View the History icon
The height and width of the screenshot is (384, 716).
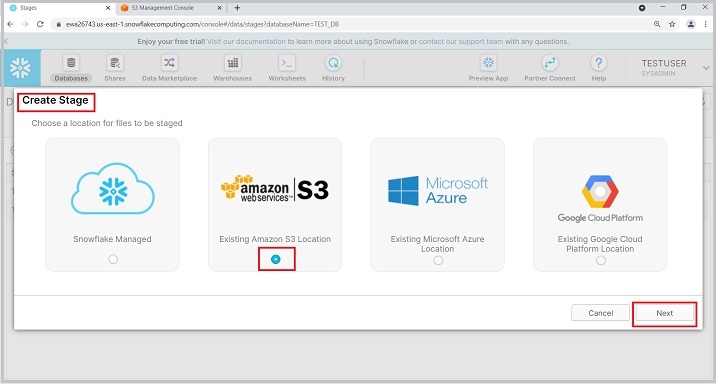(x=333, y=63)
